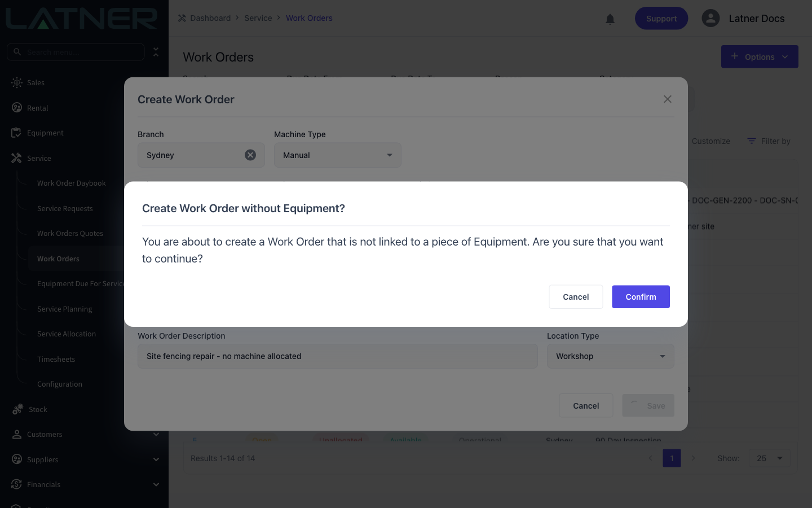Expand the Suppliers menu section
Viewport: 812px width, 508px height.
(x=156, y=459)
